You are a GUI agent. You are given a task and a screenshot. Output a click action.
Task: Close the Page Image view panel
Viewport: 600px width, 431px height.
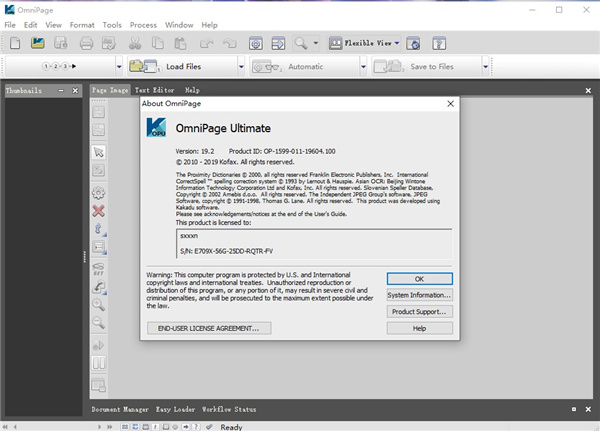click(588, 90)
